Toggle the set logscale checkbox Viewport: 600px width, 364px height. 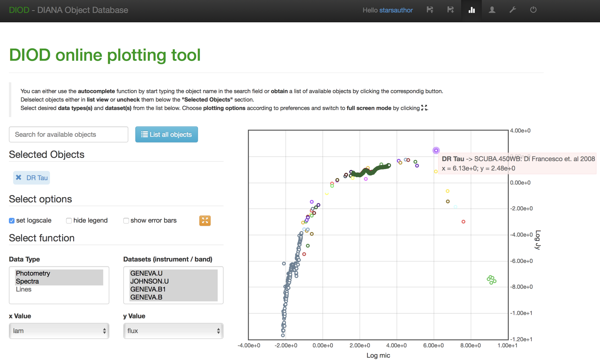click(x=12, y=221)
